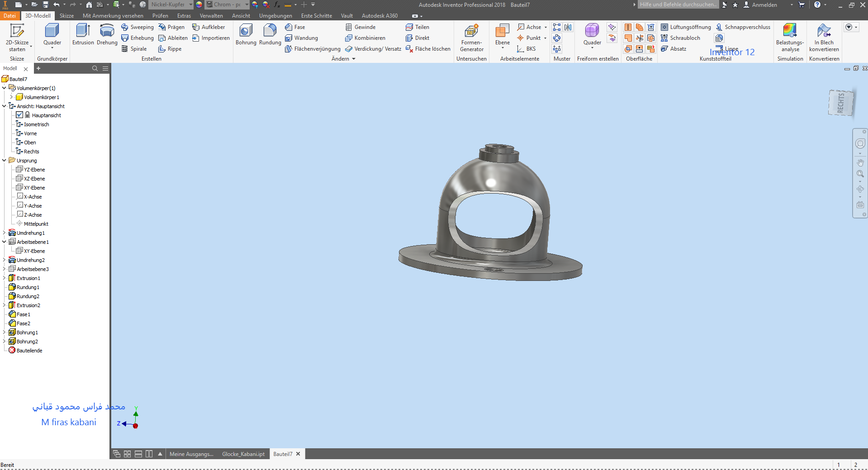The width and height of the screenshot is (868, 470).
Task: Select the Bohrung hole tool
Action: 246,34
